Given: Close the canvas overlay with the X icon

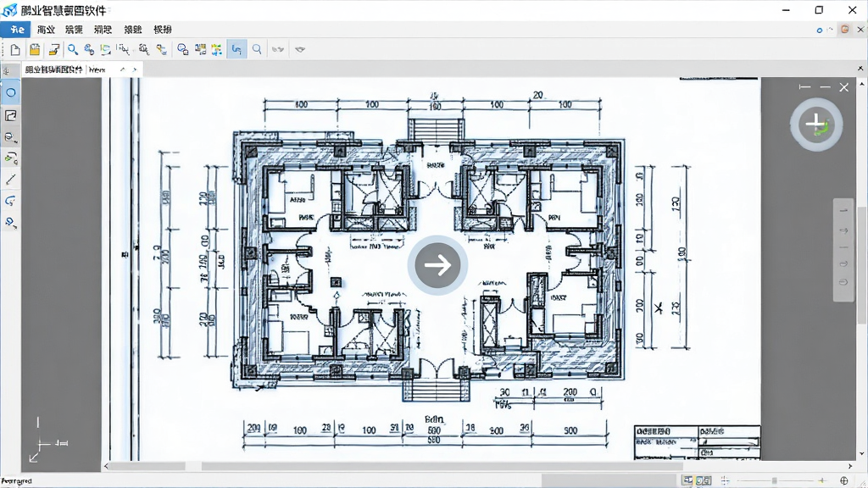Looking at the screenshot, I should point(843,87).
